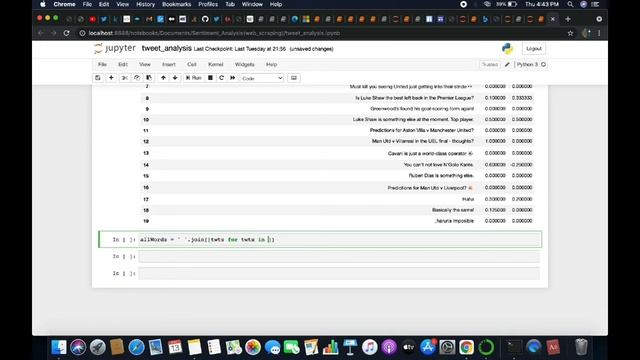Viewport: 640px width, 360px height.
Task: Open the notebook Edit menu
Action: tap(123, 64)
